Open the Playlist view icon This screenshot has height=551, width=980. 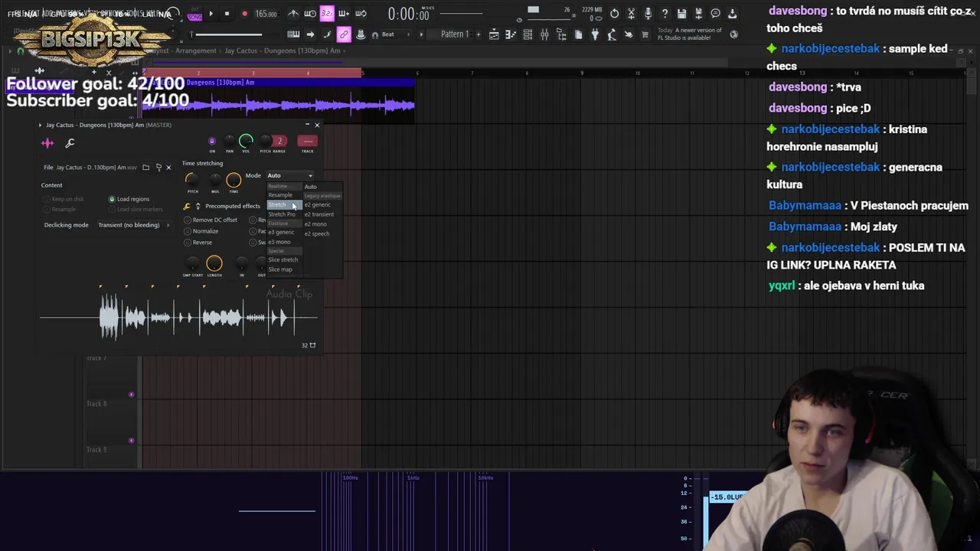pos(494,34)
